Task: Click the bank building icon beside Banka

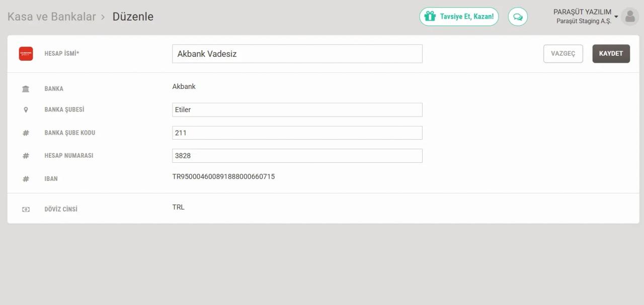Action: [x=26, y=89]
